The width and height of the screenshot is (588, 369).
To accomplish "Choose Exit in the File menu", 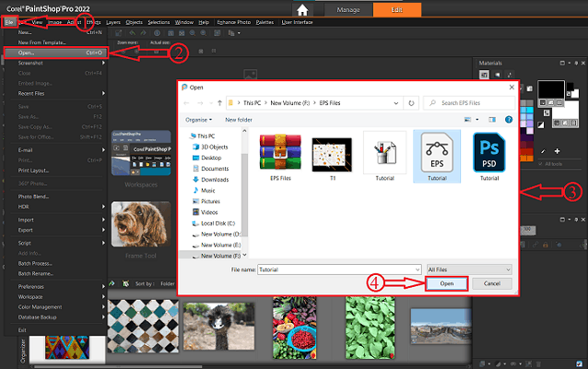I will click(x=22, y=330).
